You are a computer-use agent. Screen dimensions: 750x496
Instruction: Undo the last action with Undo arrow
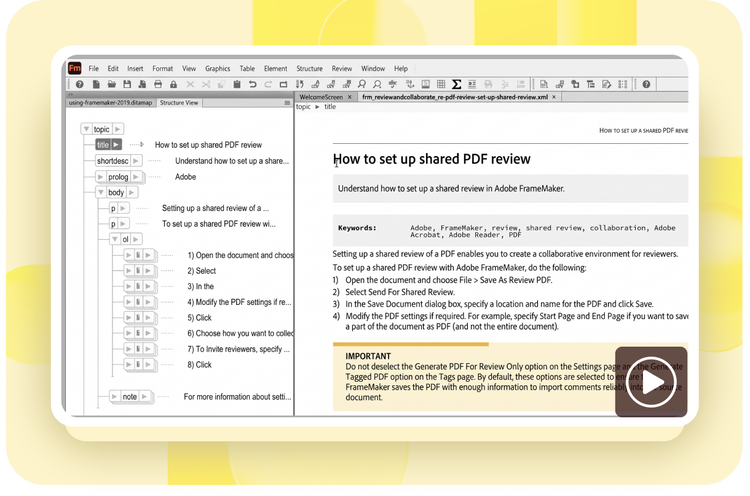tap(253, 84)
